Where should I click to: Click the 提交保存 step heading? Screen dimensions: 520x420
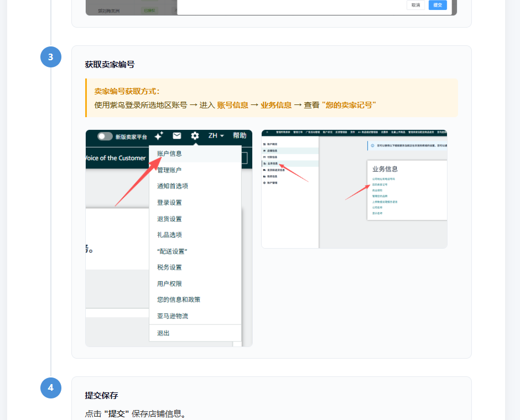[101, 396]
